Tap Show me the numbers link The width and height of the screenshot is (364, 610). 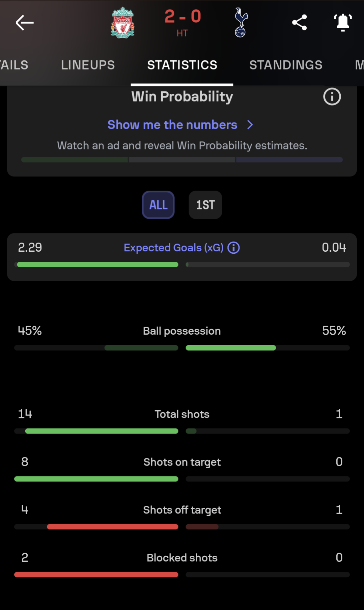(x=172, y=125)
